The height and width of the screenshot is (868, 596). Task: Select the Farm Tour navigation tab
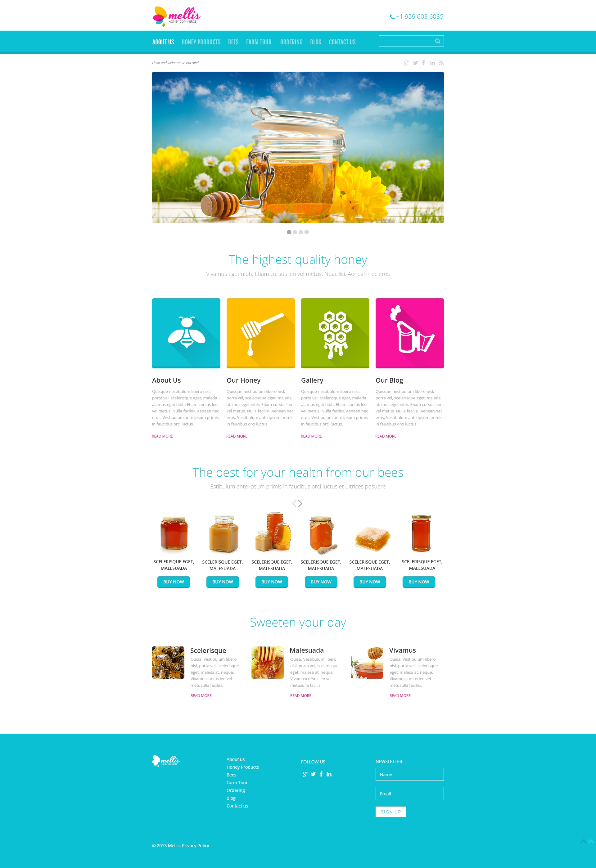(x=258, y=42)
